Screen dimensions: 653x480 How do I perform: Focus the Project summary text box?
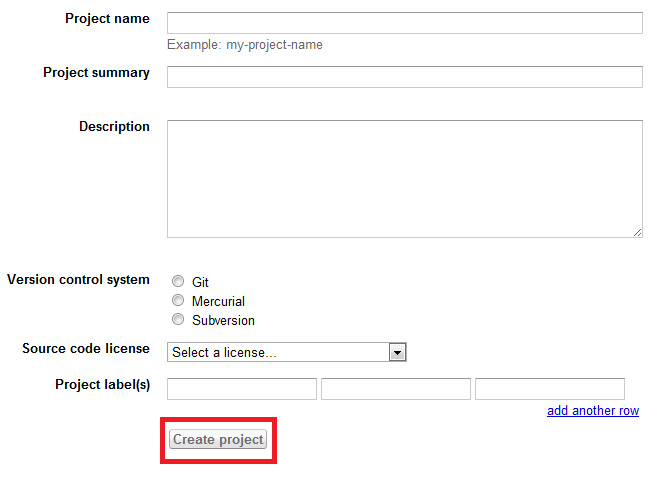[x=404, y=77]
